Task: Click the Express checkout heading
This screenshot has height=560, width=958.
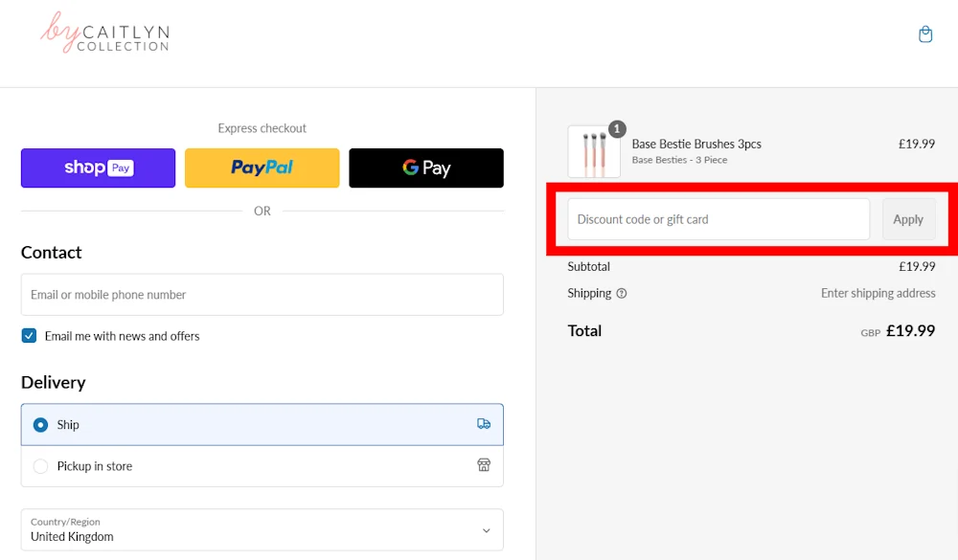Action: (262, 128)
